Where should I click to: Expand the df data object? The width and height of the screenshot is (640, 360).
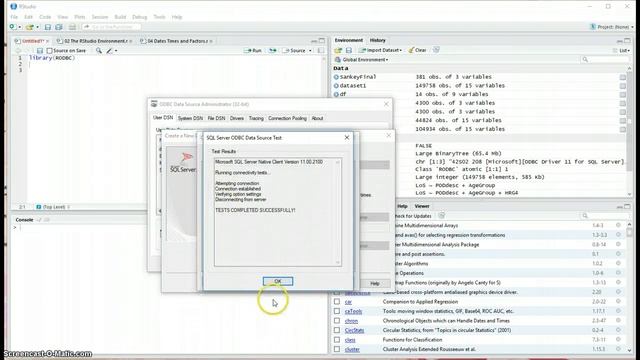pyautogui.click(x=336, y=94)
